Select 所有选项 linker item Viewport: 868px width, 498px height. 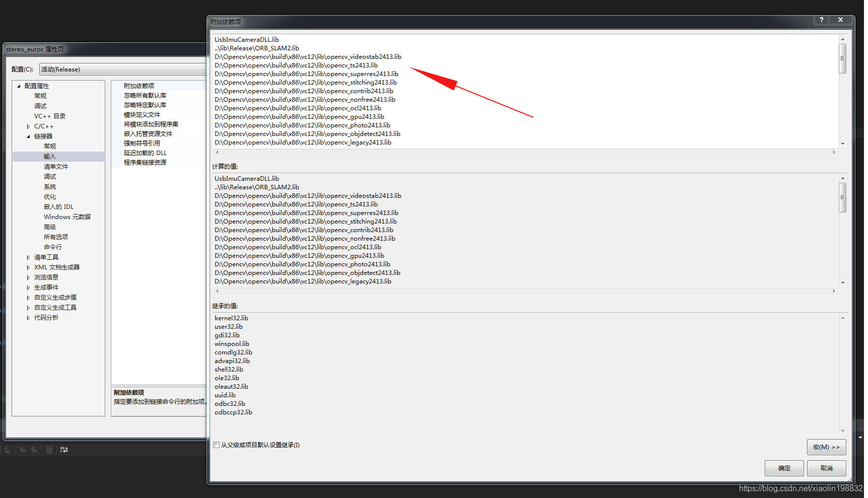56,237
